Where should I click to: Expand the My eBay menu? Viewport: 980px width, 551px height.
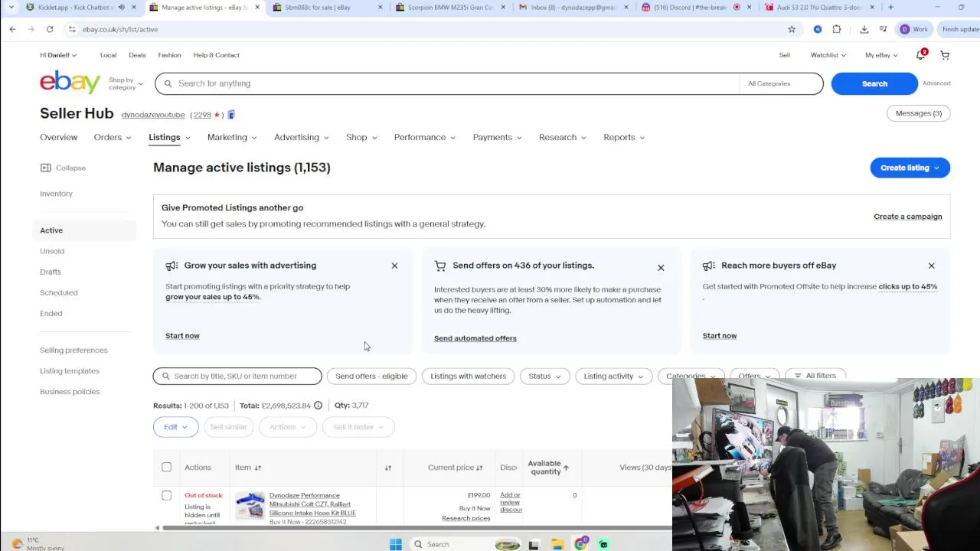pos(881,55)
